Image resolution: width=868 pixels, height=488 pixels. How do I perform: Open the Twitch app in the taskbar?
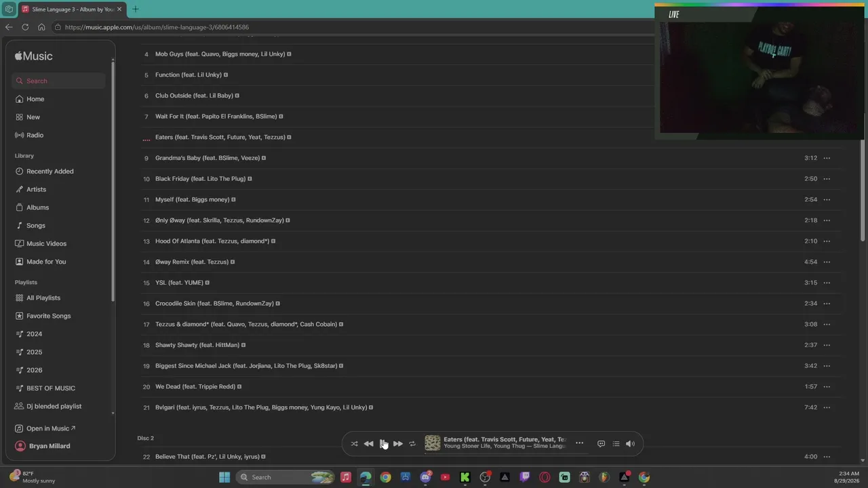(x=525, y=477)
